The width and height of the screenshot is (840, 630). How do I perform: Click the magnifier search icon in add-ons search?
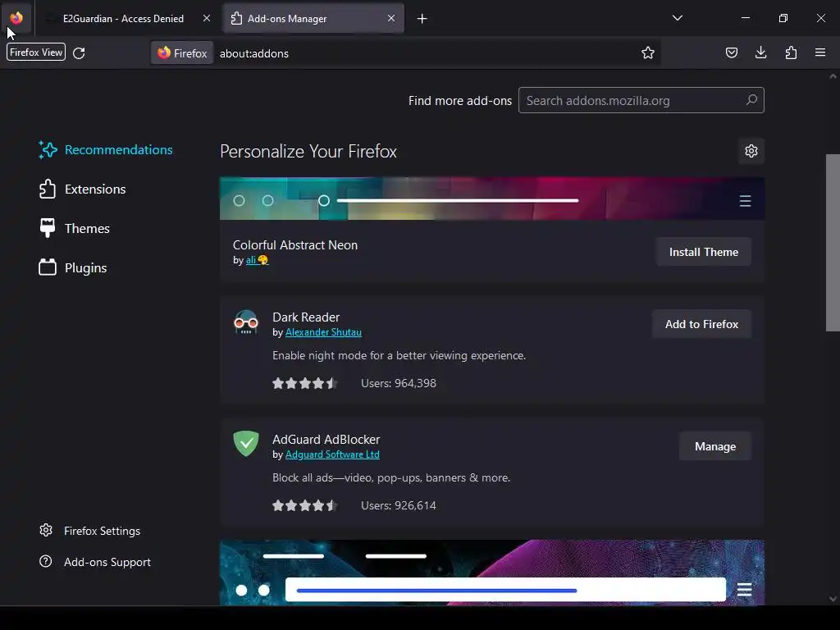[x=751, y=99]
